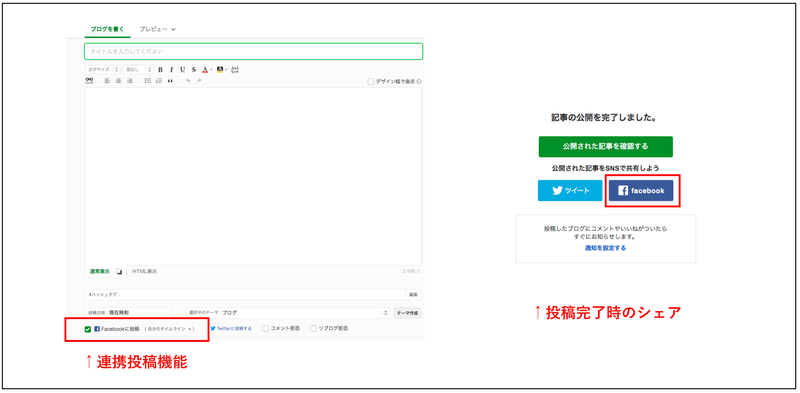800x393 pixels.
Task: Click the 記事の公開を完了しました。 text
Action: (x=604, y=117)
